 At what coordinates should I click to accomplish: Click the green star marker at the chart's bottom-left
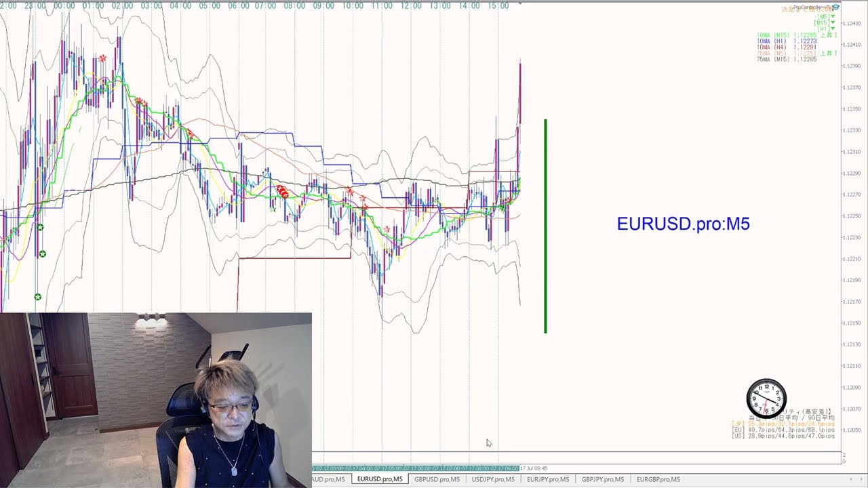tap(38, 297)
